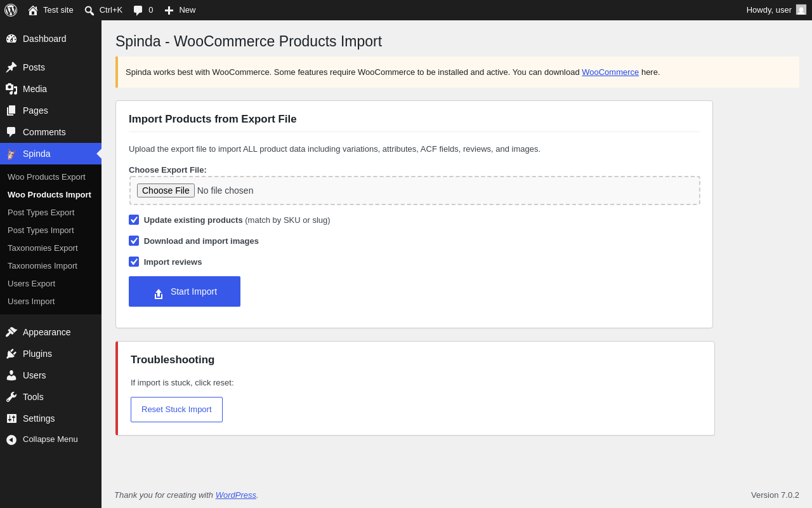Click the Pages icon in sidebar
Image resolution: width=812 pixels, height=508 pixels.
11,110
